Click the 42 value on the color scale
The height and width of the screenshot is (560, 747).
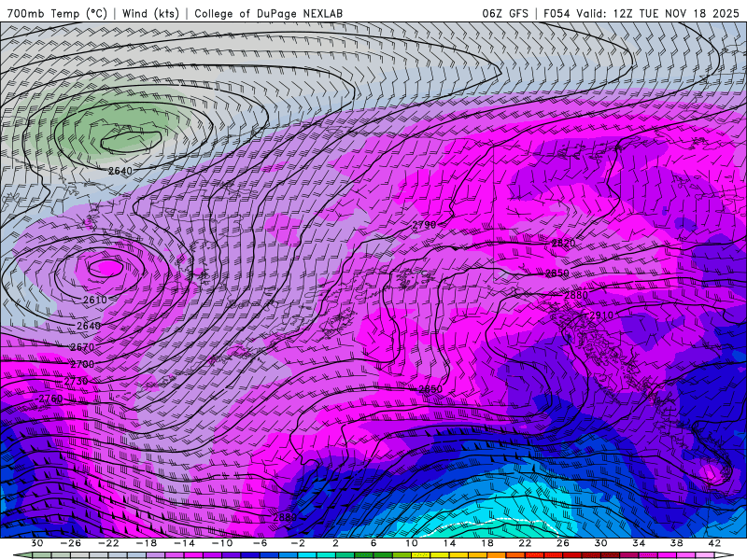click(x=714, y=543)
